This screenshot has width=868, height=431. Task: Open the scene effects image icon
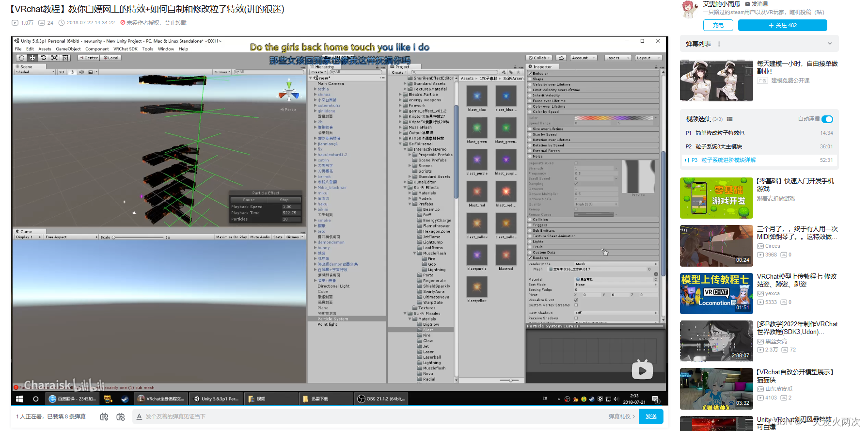click(x=90, y=72)
